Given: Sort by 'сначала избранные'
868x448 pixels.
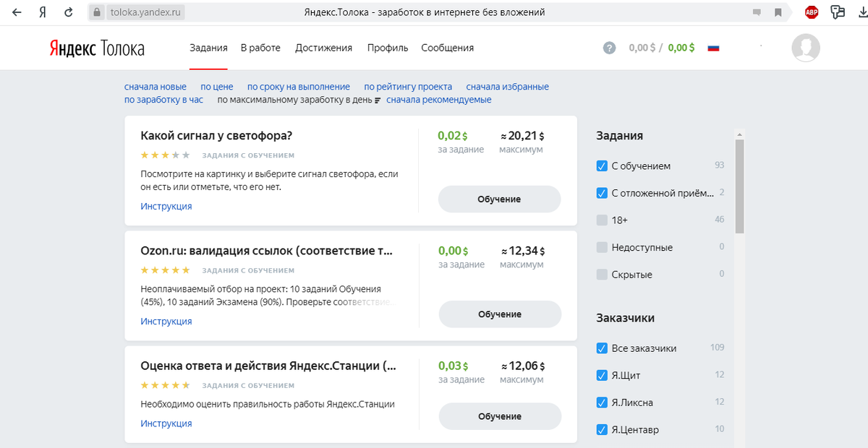Looking at the screenshot, I should [508, 87].
